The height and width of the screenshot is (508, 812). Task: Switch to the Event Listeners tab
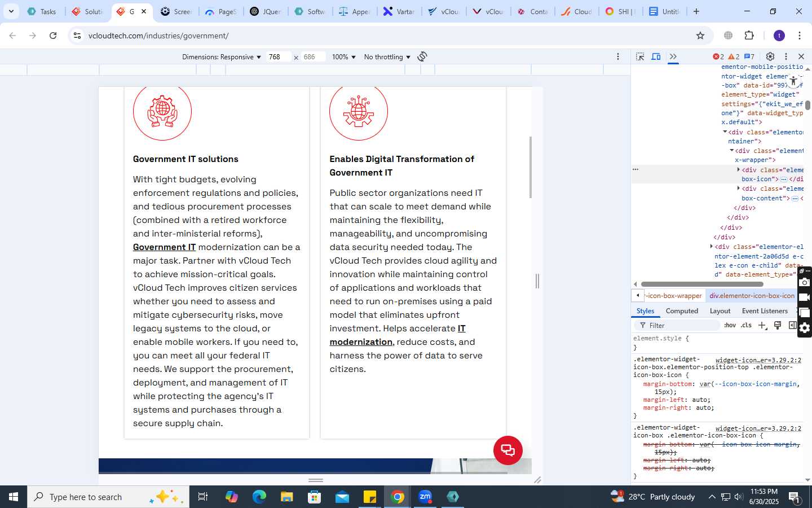[765, 311]
